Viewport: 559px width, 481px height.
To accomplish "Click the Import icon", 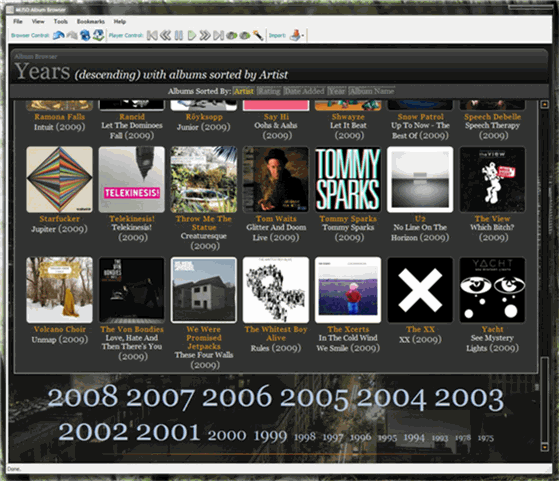I will [295, 35].
